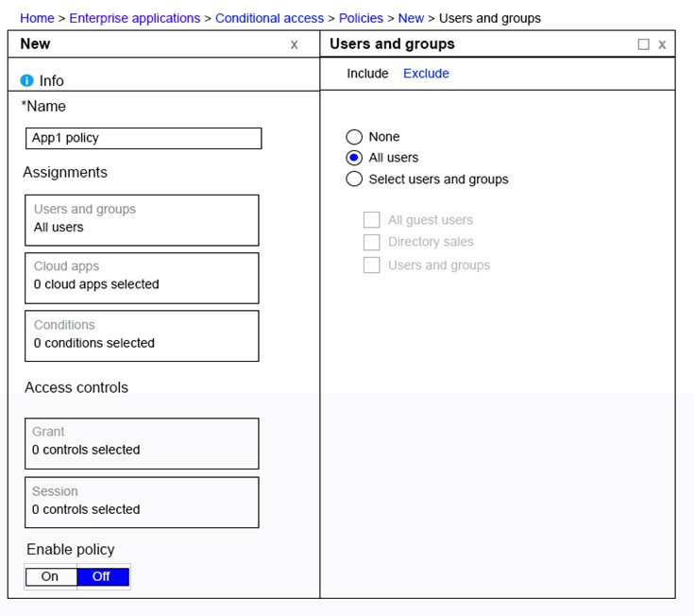Go to Conditional access breadcrumb link
Viewport: 694px width, 616px height.
[x=269, y=18]
